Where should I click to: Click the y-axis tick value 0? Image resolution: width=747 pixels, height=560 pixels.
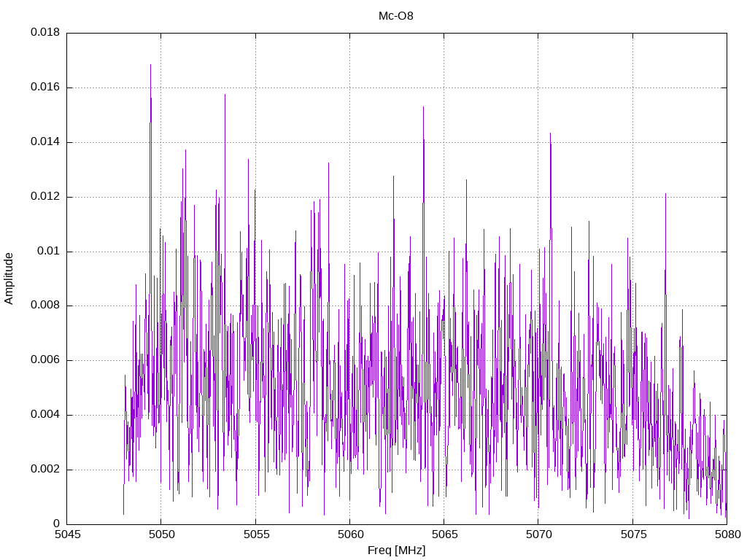pyautogui.click(x=57, y=524)
